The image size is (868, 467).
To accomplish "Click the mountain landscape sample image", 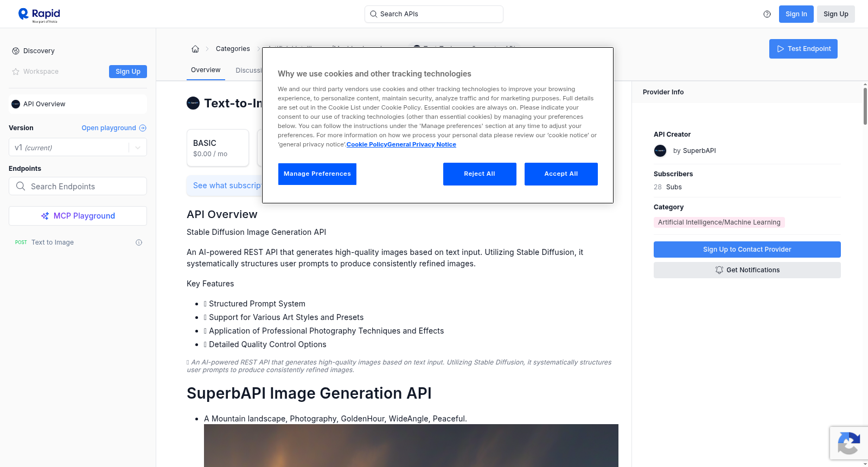I will (411, 445).
